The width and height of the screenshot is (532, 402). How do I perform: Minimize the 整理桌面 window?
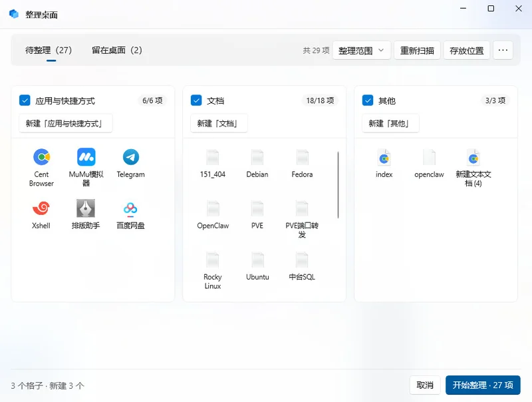pyautogui.click(x=463, y=9)
